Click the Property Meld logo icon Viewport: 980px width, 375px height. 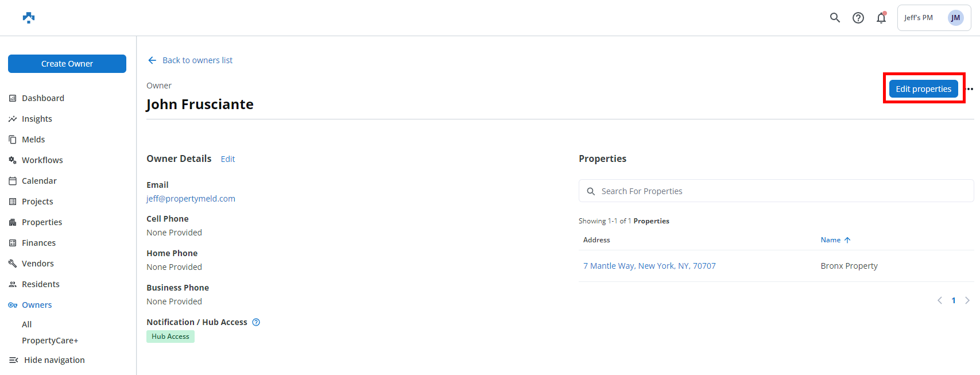(x=29, y=18)
